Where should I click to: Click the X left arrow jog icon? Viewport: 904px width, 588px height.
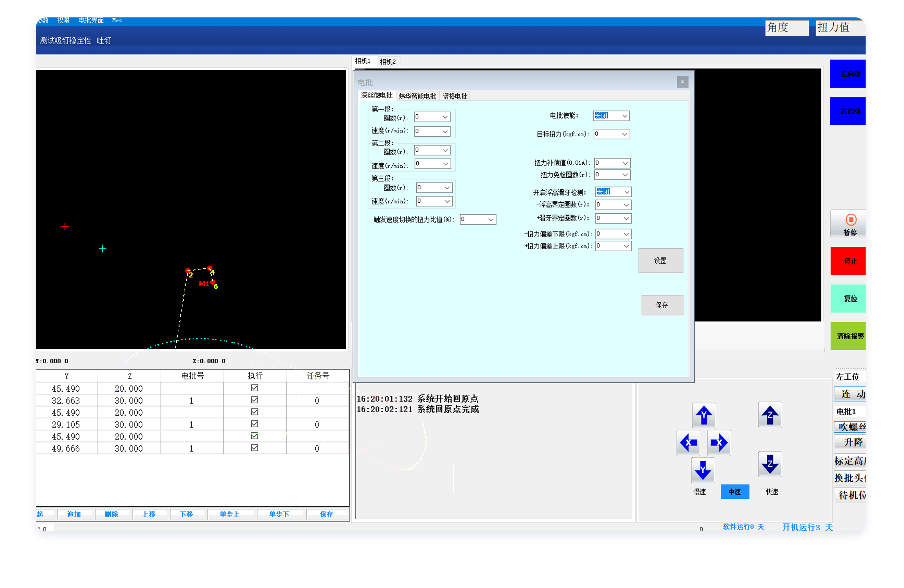[688, 442]
